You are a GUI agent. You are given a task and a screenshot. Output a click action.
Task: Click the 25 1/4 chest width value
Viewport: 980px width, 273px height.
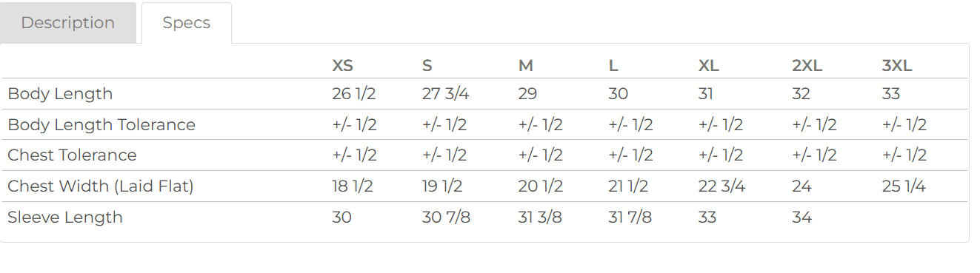point(904,186)
